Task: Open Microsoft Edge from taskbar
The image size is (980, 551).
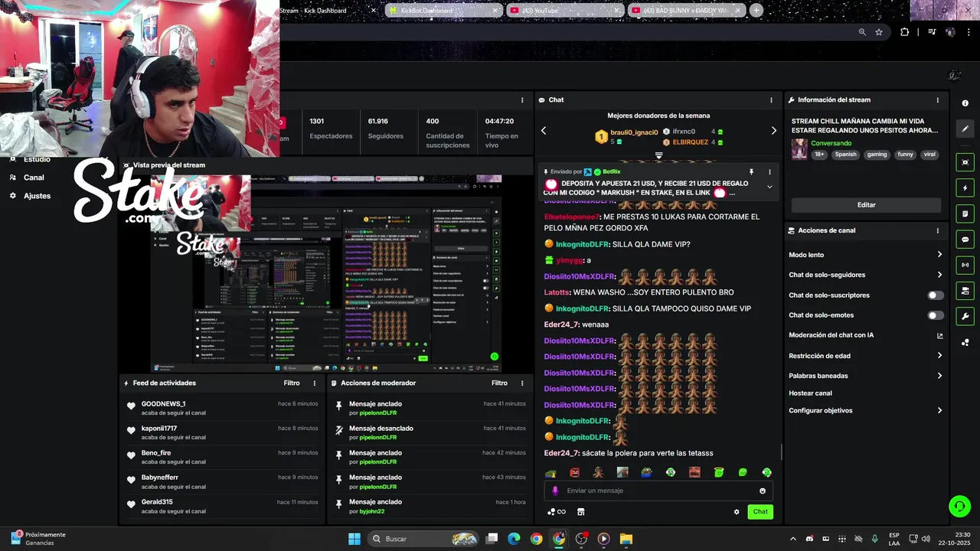Action: (x=514, y=539)
